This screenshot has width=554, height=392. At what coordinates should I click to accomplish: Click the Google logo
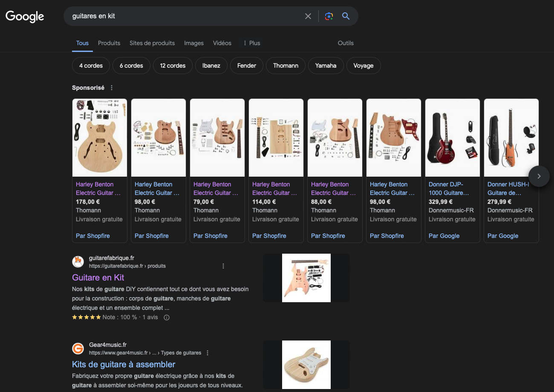[25, 16]
